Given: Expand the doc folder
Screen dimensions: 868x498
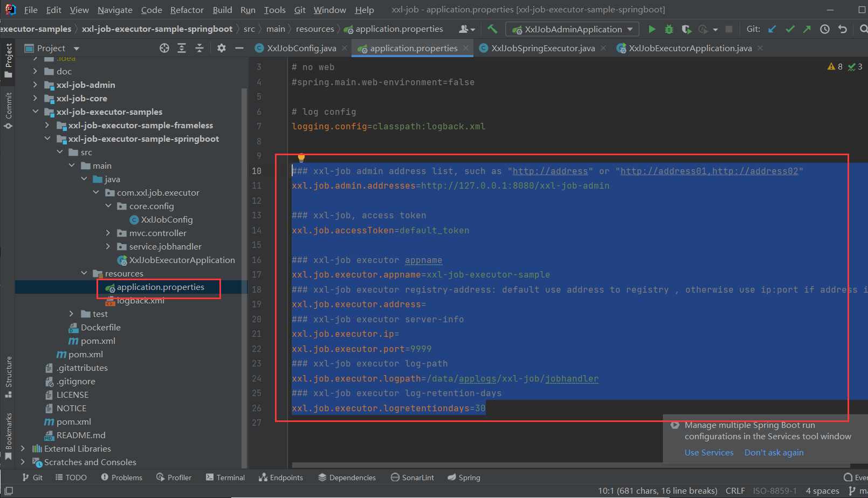Looking at the screenshot, I should 35,71.
